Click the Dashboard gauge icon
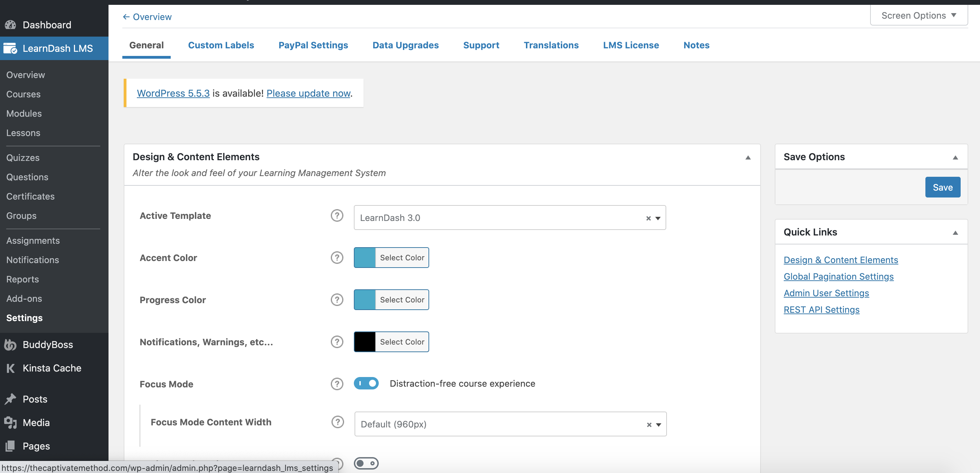 coord(11,25)
